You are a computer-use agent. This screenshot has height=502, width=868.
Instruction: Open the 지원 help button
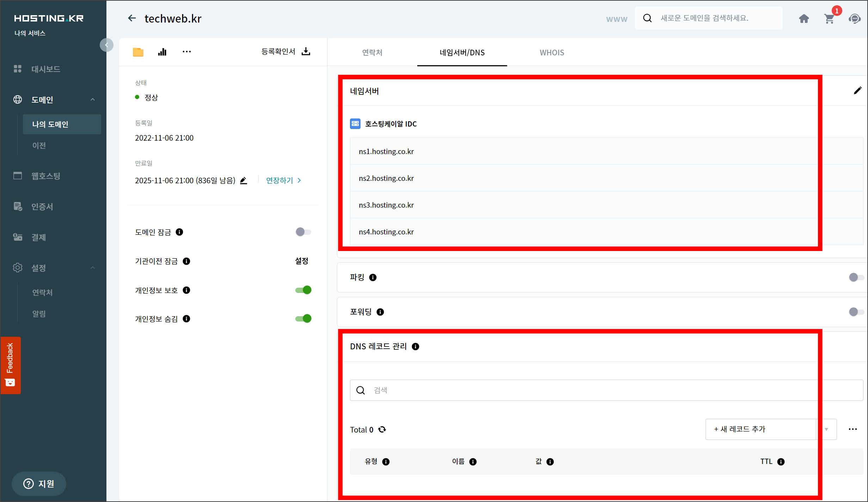tap(39, 484)
